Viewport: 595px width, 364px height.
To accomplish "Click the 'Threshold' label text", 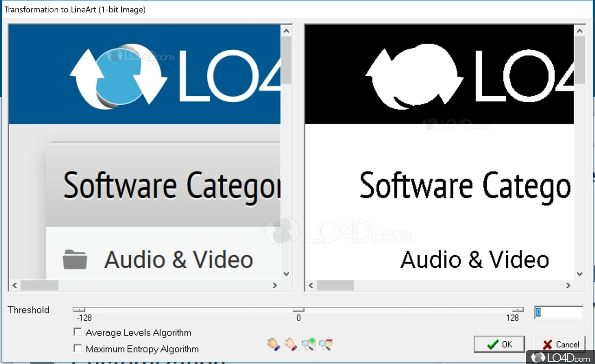I will coord(28,310).
